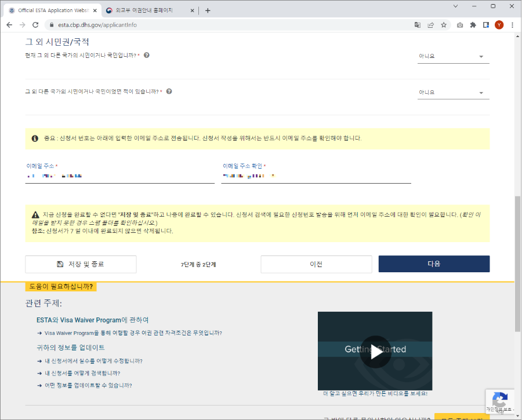The width and height of the screenshot is (522, 420).
Task: Click the scrollbar down arrow
Action: click(517, 416)
